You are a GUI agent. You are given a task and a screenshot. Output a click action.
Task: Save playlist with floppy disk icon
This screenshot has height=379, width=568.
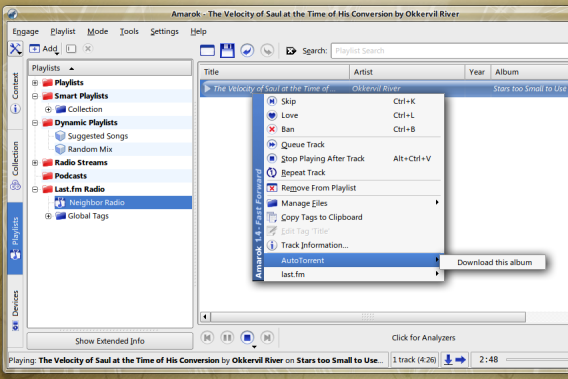pos(227,50)
